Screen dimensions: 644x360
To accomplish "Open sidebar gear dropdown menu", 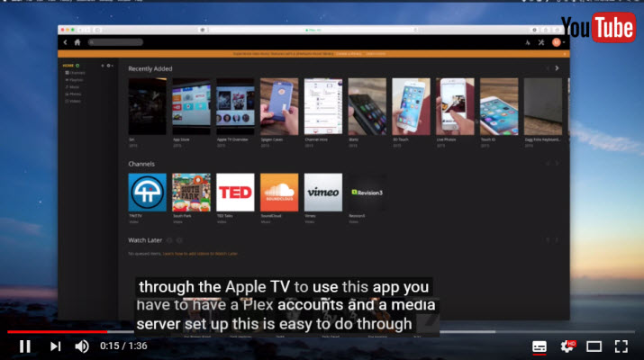I will [x=110, y=66].
